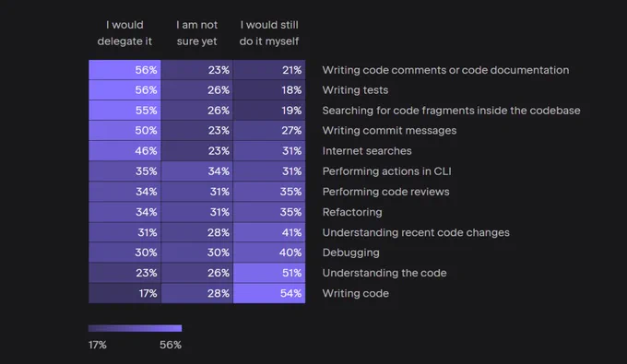This screenshot has width=627, height=364.
Task: Click the 'Refactoring' row label
Action: click(x=352, y=212)
